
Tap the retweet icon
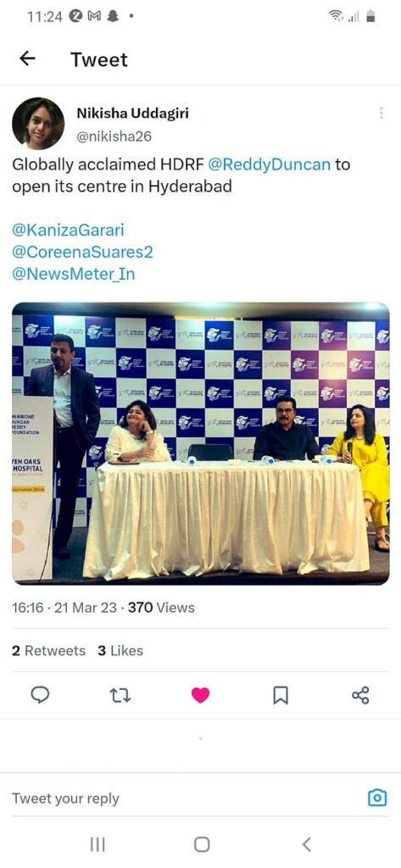tap(120, 695)
